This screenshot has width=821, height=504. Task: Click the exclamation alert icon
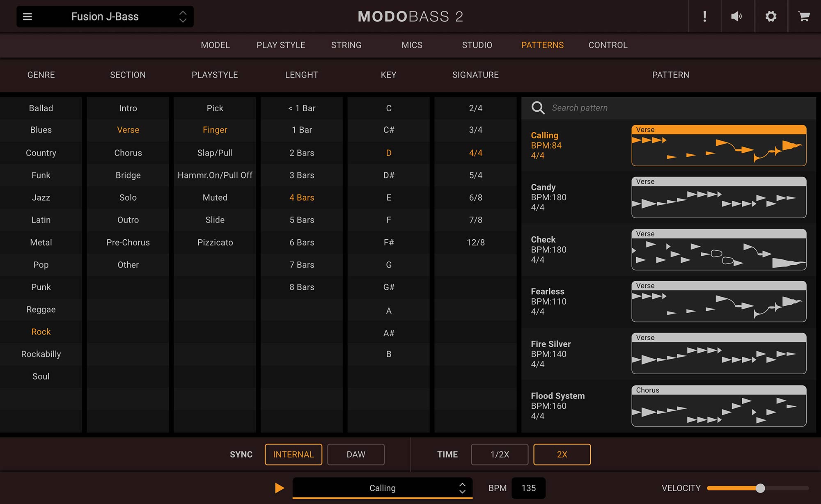coord(704,16)
